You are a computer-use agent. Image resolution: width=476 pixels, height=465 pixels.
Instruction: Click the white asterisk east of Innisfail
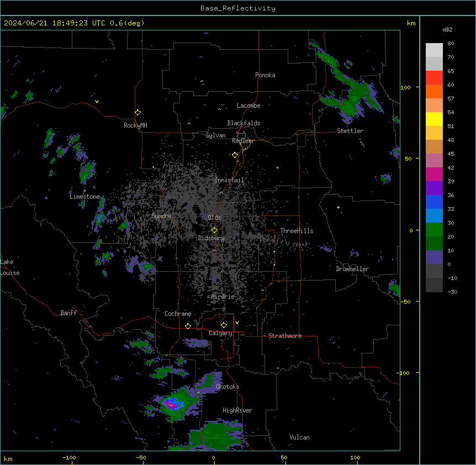click(x=277, y=167)
